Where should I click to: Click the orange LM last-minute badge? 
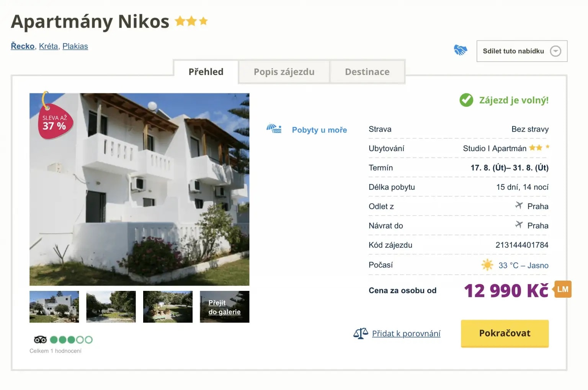[x=562, y=289]
